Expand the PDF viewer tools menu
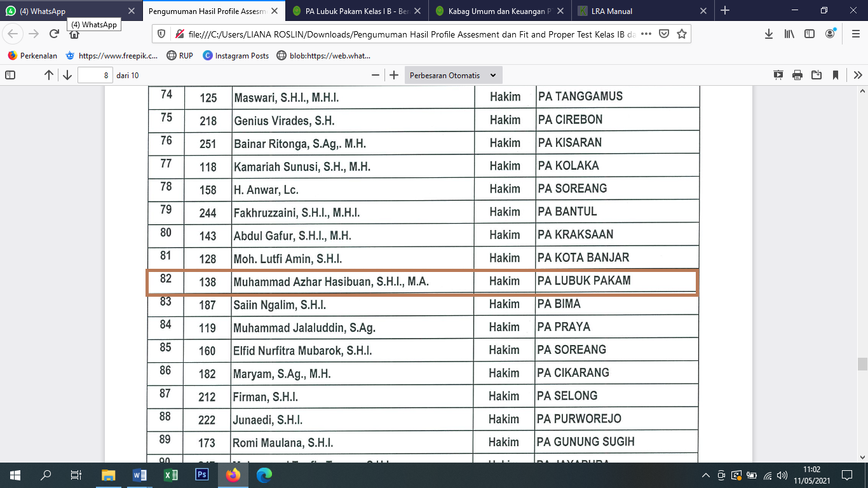This screenshot has width=868, height=488. click(x=857, y=75)
